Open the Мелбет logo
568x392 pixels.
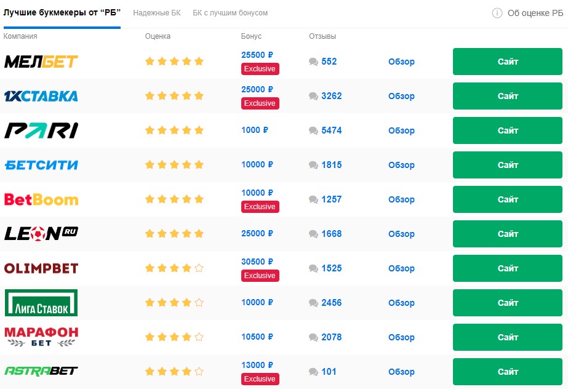[41, 62]
